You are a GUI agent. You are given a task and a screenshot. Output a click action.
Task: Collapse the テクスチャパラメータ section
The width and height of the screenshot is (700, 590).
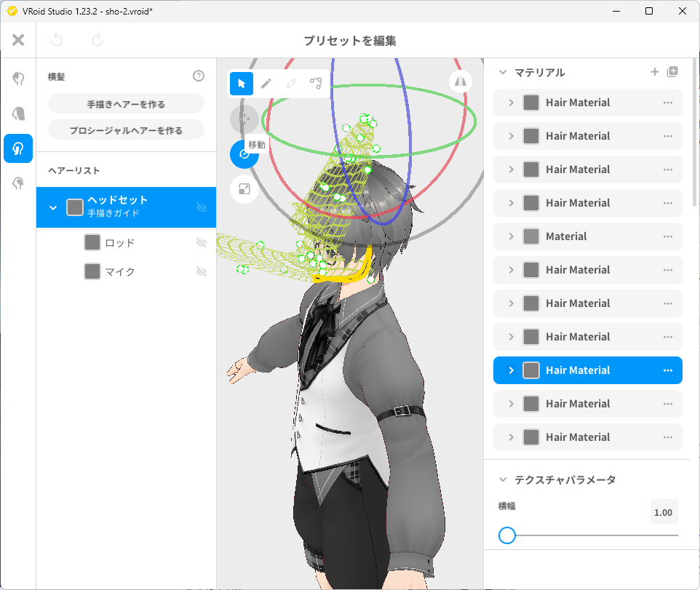[503, 479]
